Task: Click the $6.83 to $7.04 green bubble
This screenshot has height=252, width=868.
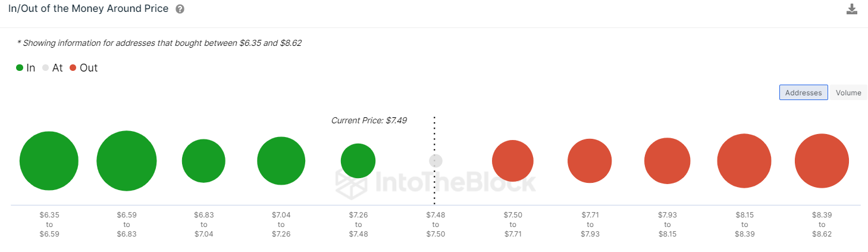Action: (x=203, y=161)
